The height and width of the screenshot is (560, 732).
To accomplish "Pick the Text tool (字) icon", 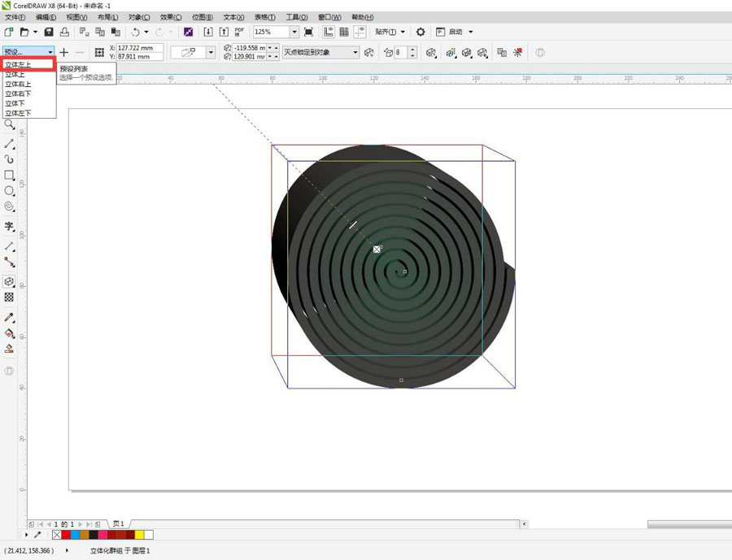I will coord(9,227).
